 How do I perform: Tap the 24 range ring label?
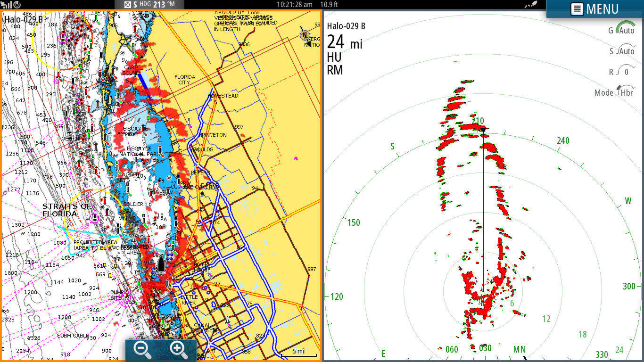pyautogui.click(x=619, y=350)
